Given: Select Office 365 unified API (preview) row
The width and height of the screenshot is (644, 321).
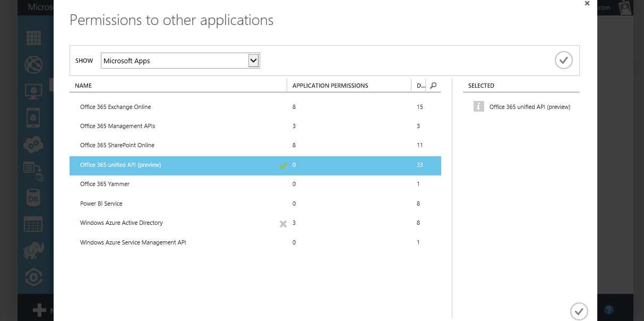Looking at the screenshot, I should click(x=255, y=165).
